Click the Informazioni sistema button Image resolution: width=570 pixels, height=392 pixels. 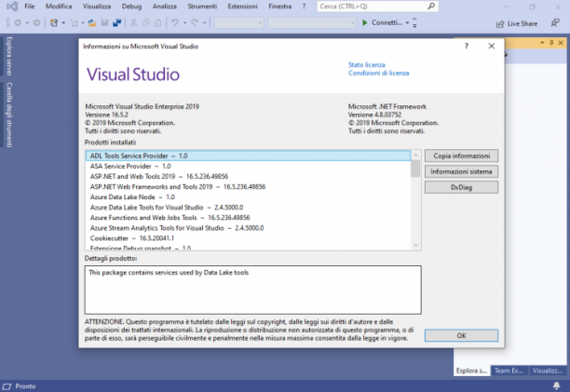[x=461, y=171]
